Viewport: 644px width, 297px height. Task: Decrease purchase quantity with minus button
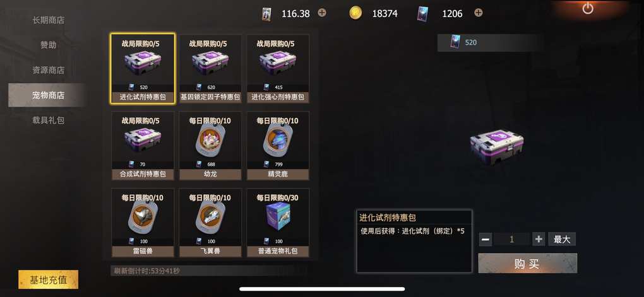coord(486,239)
